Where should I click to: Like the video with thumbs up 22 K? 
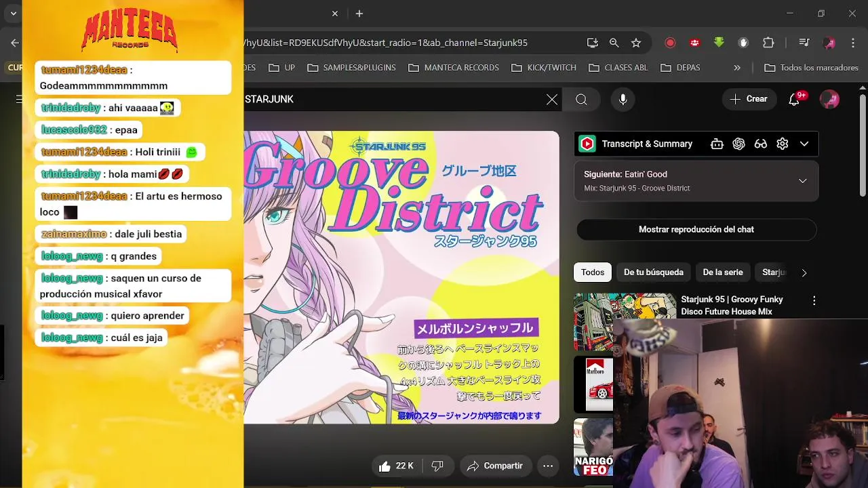396,466
